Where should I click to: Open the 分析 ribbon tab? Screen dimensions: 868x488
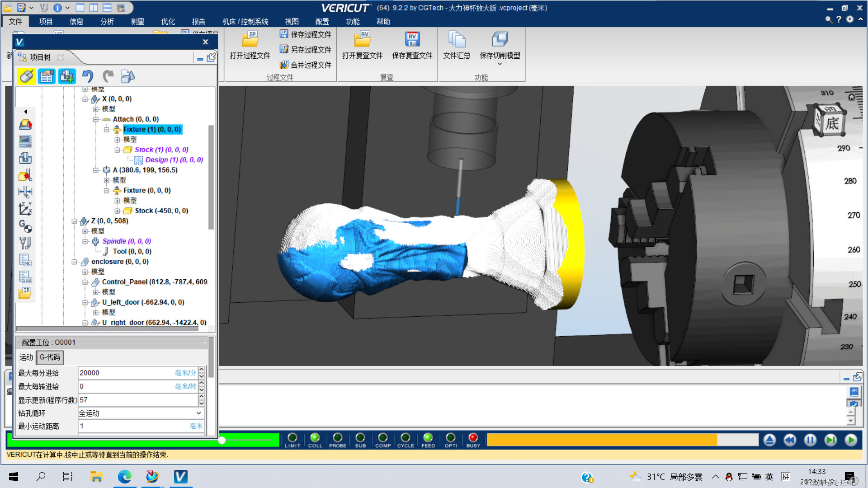coord(107,21)
